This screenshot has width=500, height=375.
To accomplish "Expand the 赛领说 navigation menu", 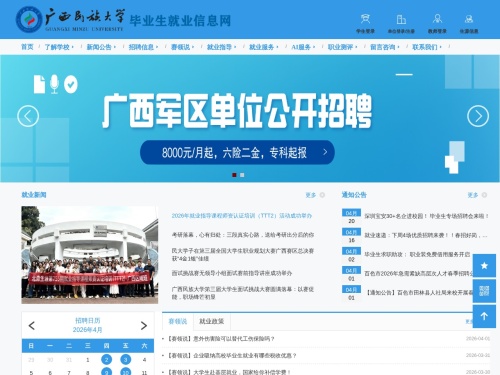I will [182, 47].
